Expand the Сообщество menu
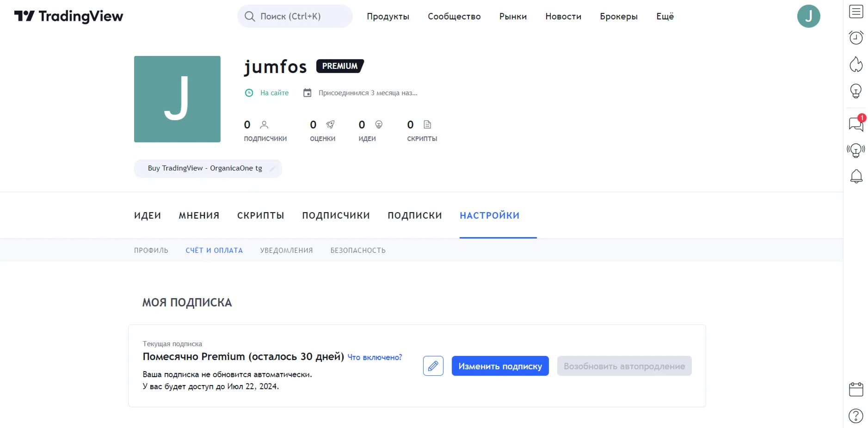This screenshot has width=868, height=428. (x=454, y=17)
